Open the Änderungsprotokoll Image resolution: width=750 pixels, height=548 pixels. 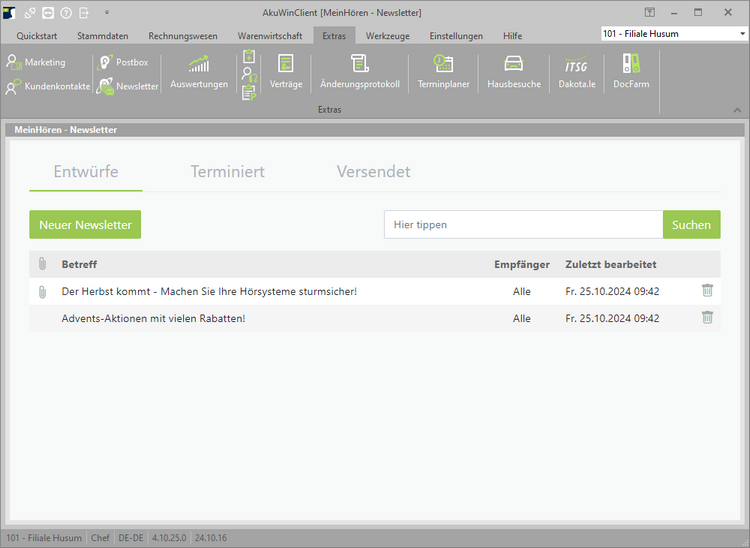[360, 70]
